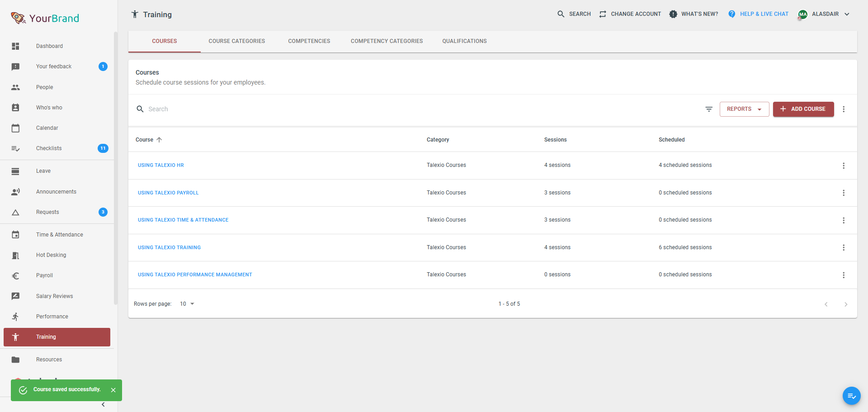The height and width of the screenshot is (412, 868).
Task: Sort by the Course column header
Action: [149, 140]
